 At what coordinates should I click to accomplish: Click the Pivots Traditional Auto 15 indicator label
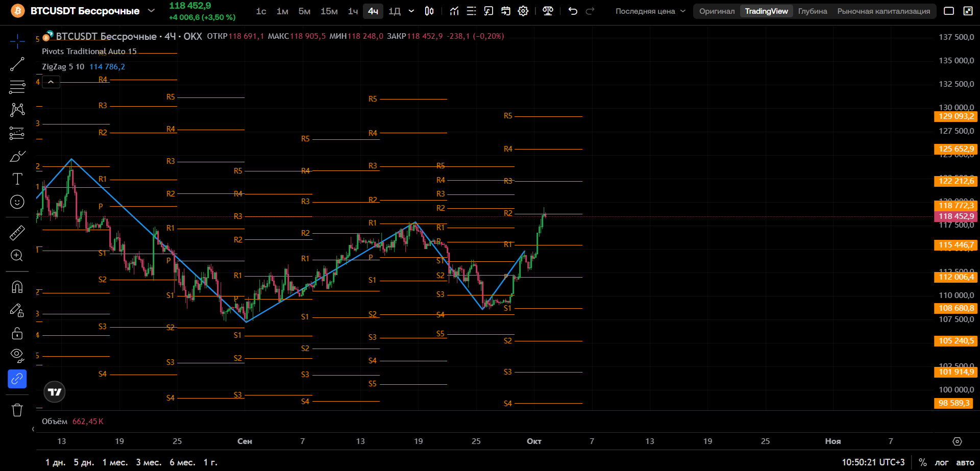[89, 52]
